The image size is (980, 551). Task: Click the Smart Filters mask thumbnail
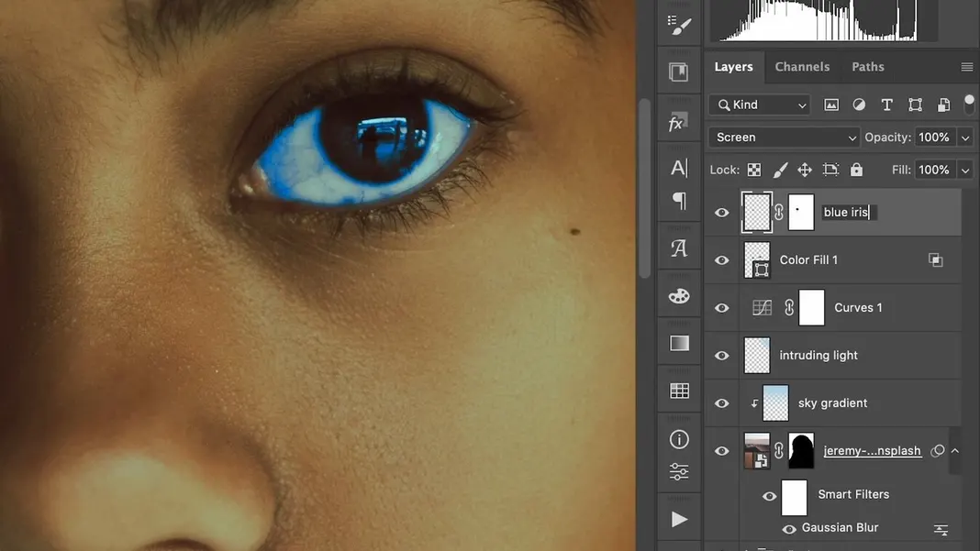tap(795, 497)
